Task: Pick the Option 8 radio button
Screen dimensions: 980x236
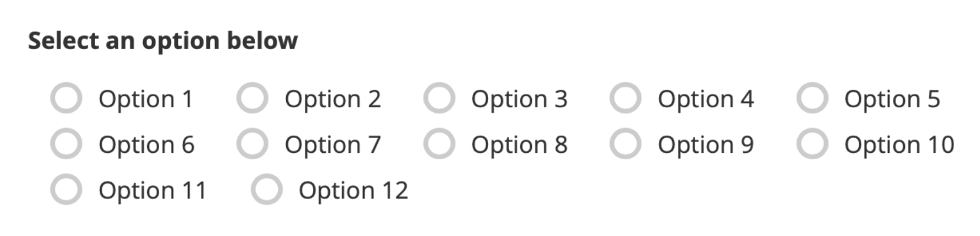Action: [x=439, y=144]
